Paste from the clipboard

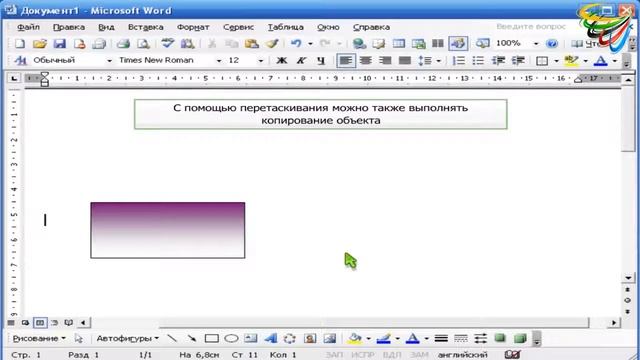(x=252, y=43)
